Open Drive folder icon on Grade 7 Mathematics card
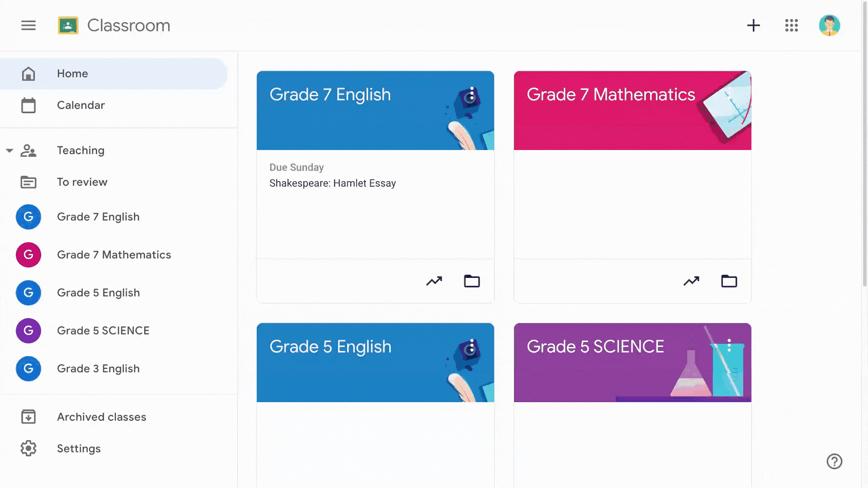Viewport: 868px width, 488px height. 729,281
